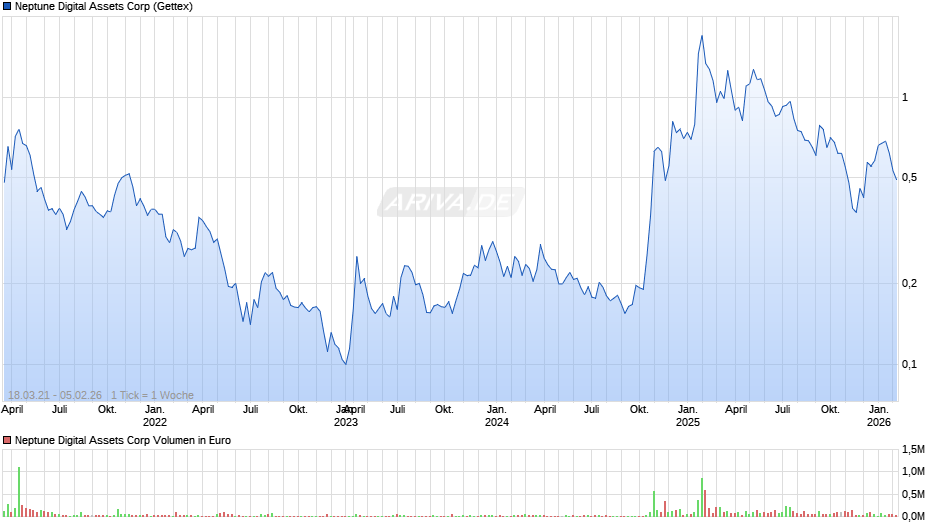Click the price axis label '0,5'
940x526 pixels.
(x=909, y=178)
